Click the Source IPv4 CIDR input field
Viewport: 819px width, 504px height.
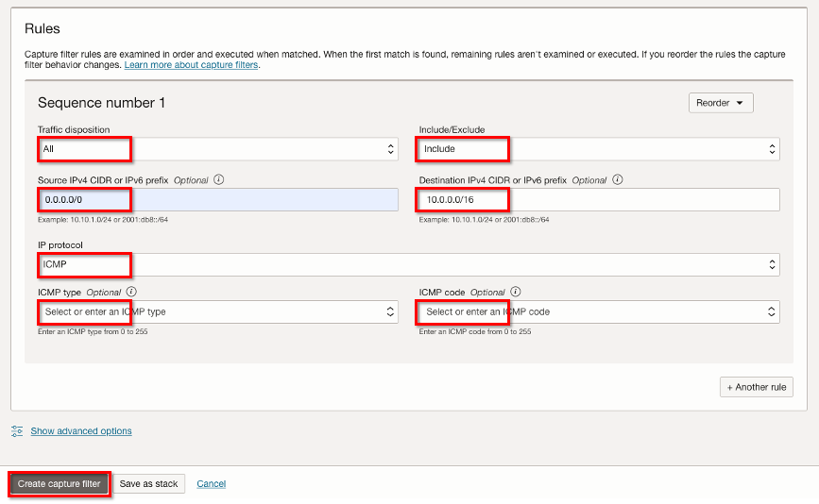point(218,200)
